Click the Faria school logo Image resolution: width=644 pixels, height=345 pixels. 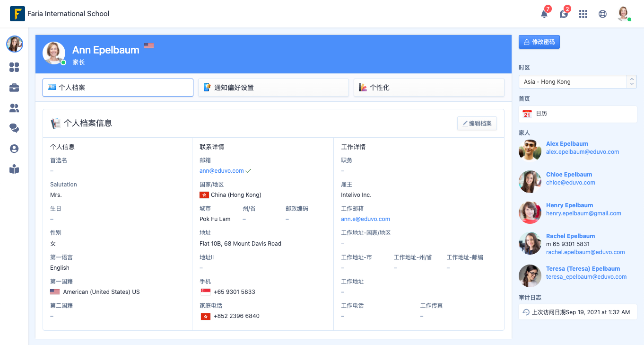click(17, 14)
